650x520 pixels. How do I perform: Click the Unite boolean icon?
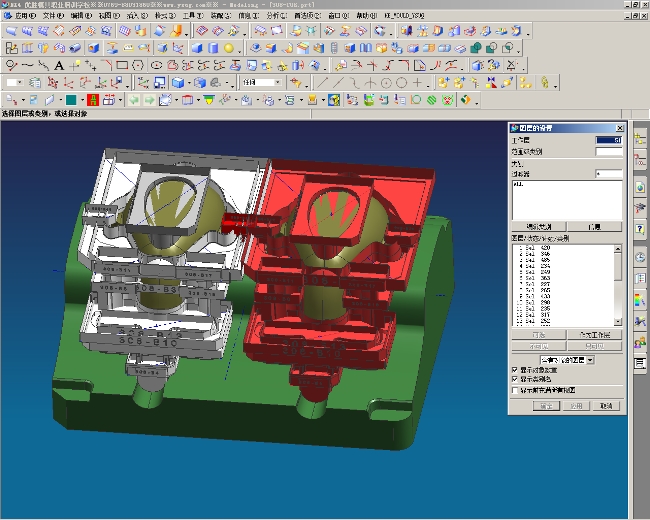[475, 48]
